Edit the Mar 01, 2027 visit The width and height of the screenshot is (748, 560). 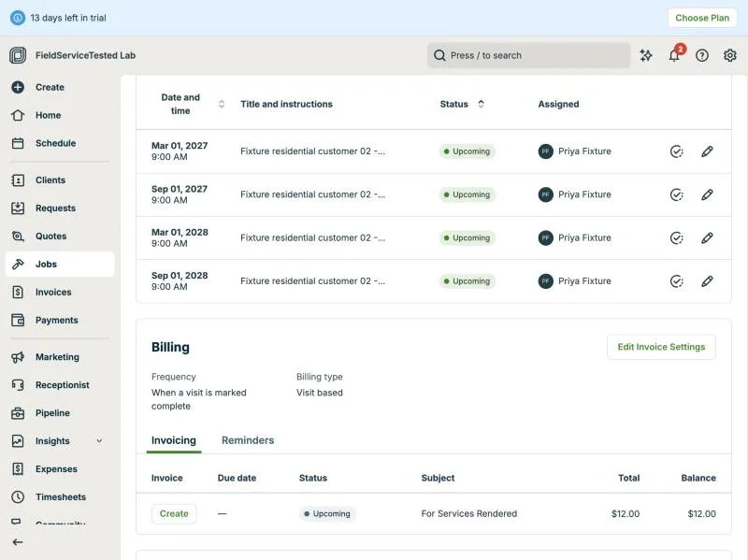pos(707,151)
